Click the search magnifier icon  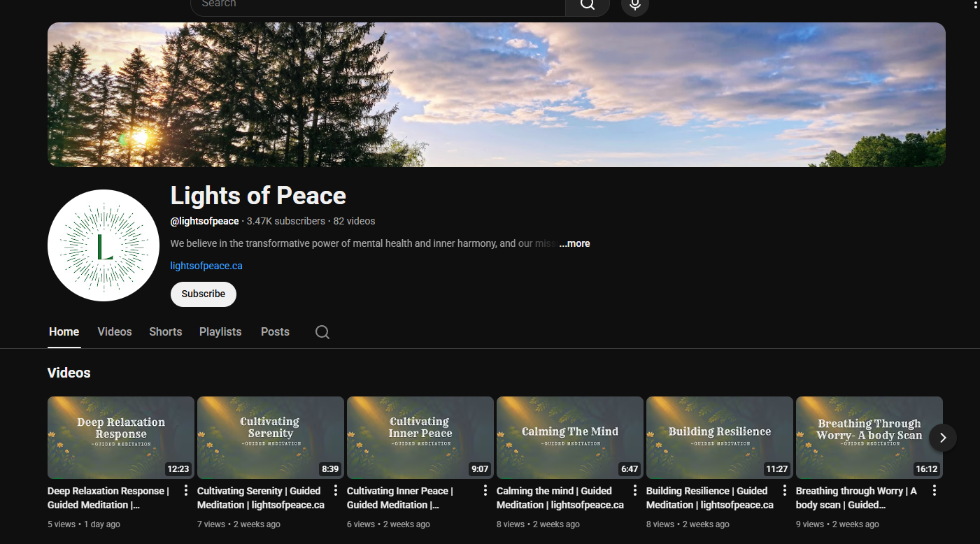[x=587, y=4]
